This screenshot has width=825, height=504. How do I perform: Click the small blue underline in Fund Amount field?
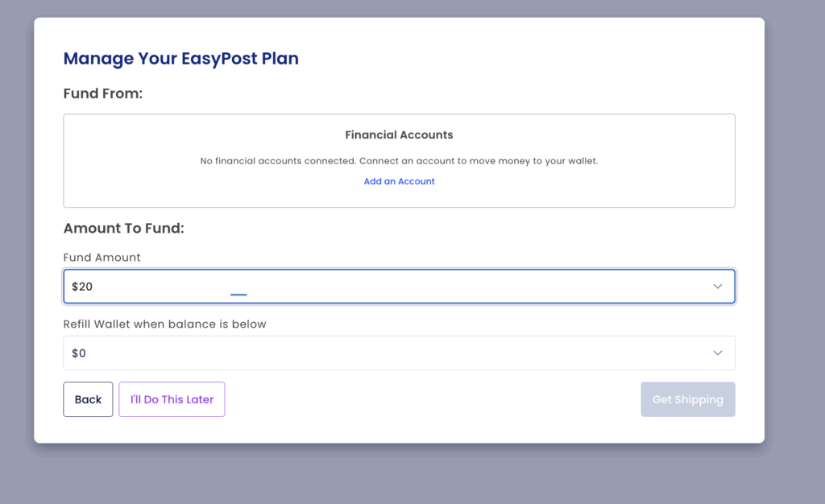click(238, 295)
